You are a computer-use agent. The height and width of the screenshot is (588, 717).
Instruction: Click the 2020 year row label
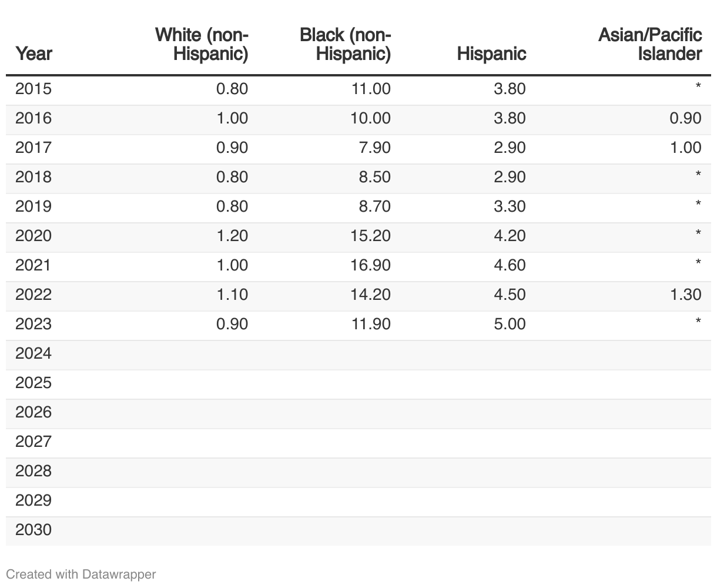pos(33,236)
